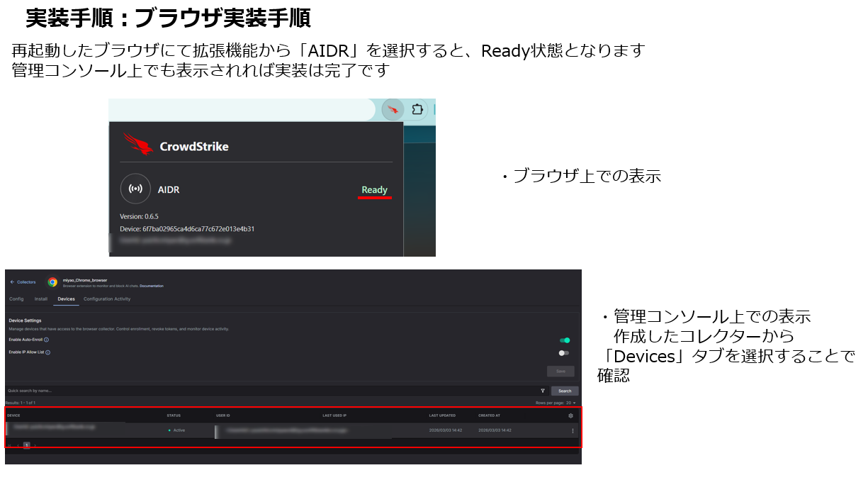Go back via the Collectors link
868x480 pixels.
point(23,282)
